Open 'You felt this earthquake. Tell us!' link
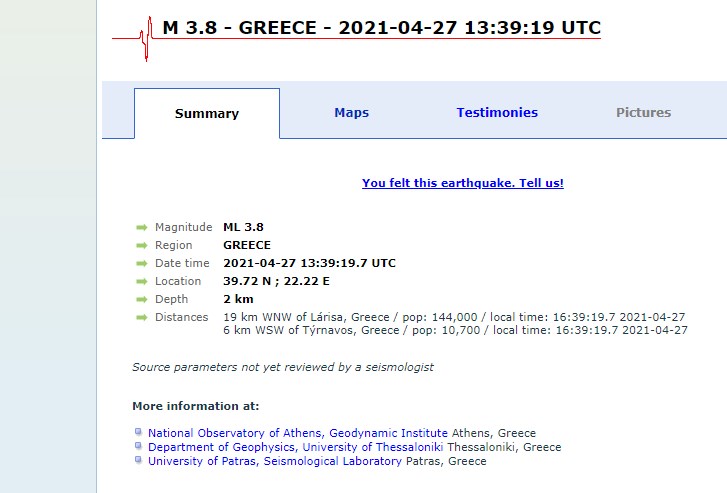The width and height of the screenshot is (727, 493). (462, 184)
